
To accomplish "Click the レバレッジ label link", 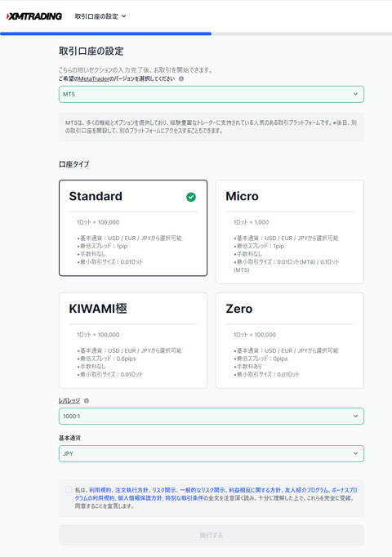I will pos(69,401).
